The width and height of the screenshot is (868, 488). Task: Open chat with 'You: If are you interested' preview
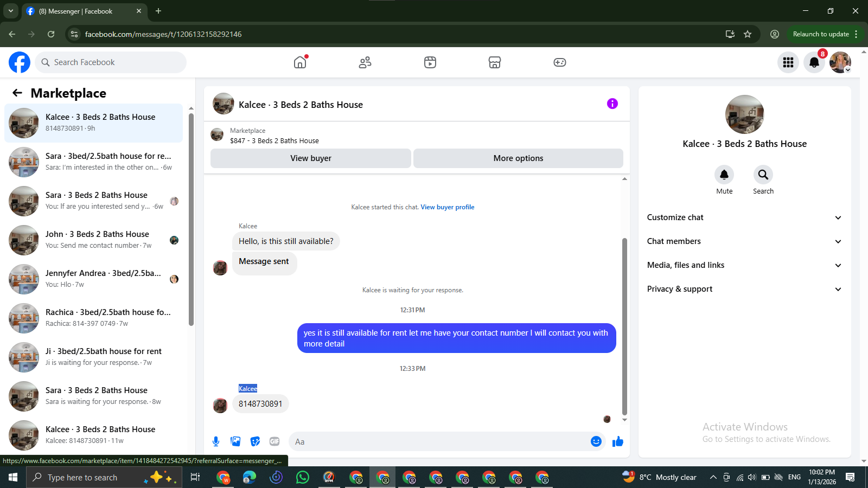tap(93, 201)
